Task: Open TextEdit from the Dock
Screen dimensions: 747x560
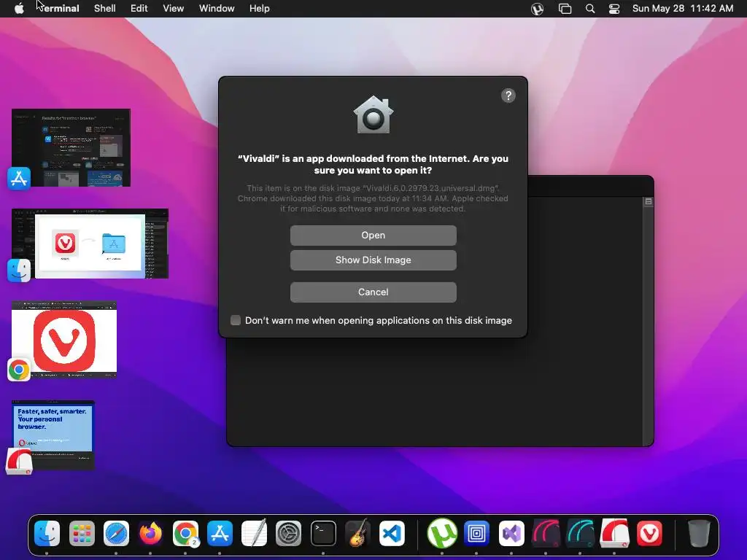Action: (254, 533)
